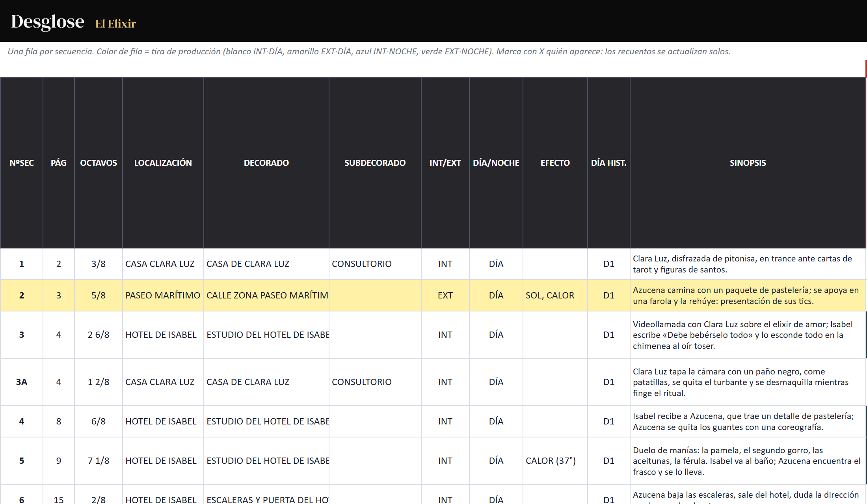Screen dimensions: 867x504
Task: Click the SINOPSIS column header
Action: [x=748, y=163]
